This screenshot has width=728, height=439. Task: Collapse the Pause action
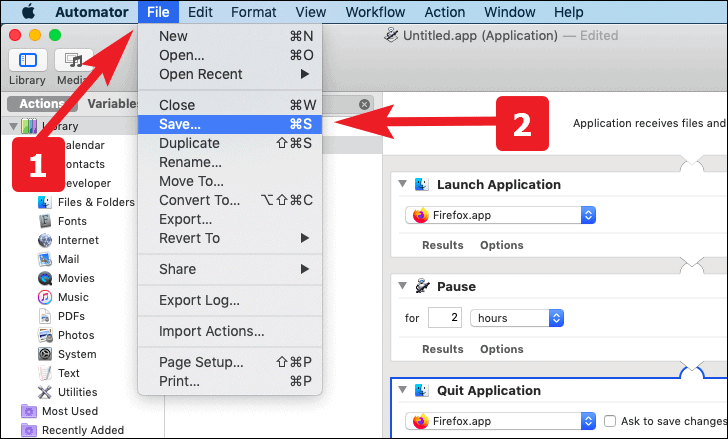point(403,285)
